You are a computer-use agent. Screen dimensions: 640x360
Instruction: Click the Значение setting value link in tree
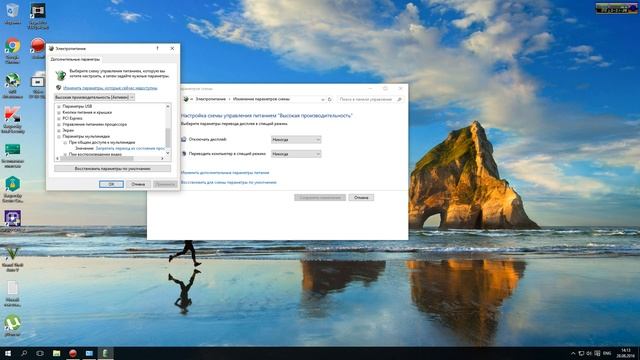click(130, 149)
